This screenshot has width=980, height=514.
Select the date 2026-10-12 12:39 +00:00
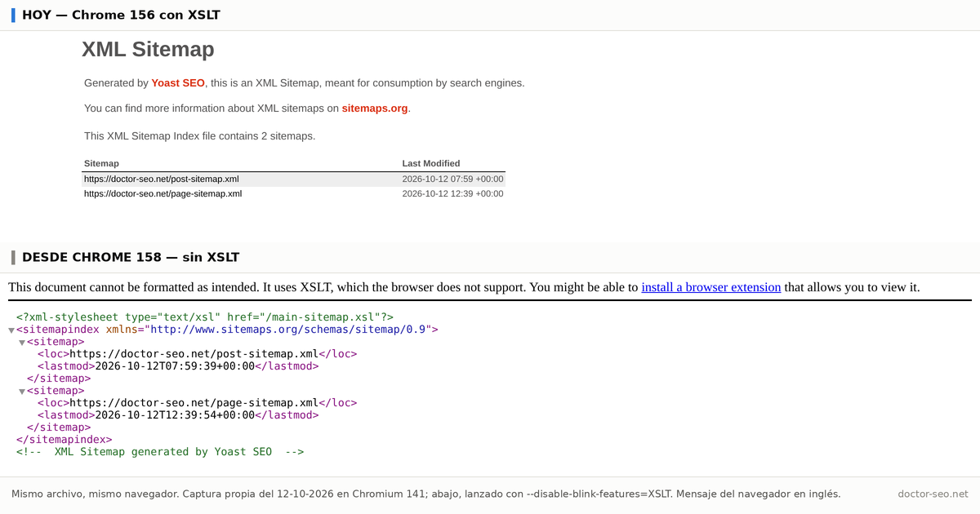click(452, 194)
